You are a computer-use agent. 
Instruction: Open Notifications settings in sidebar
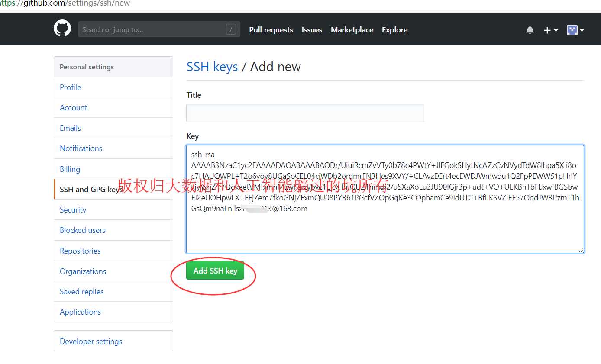113,148
